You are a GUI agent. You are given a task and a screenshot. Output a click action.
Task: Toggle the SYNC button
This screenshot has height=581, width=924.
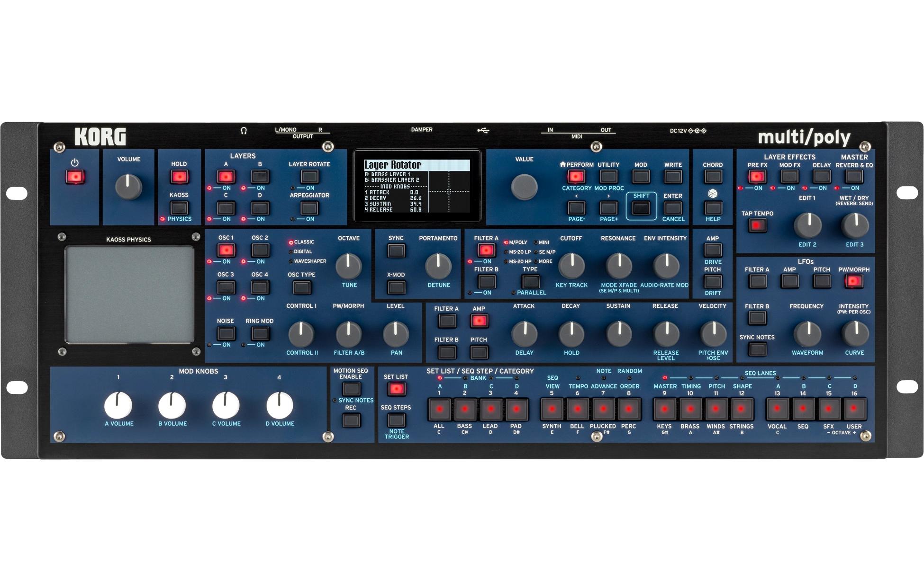pos(396,251)
